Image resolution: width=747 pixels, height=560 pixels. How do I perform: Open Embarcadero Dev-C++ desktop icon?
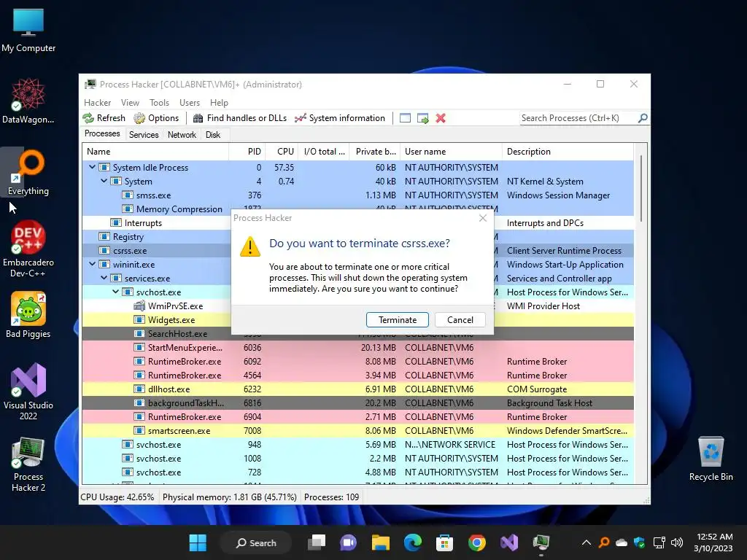pos(28,249)
